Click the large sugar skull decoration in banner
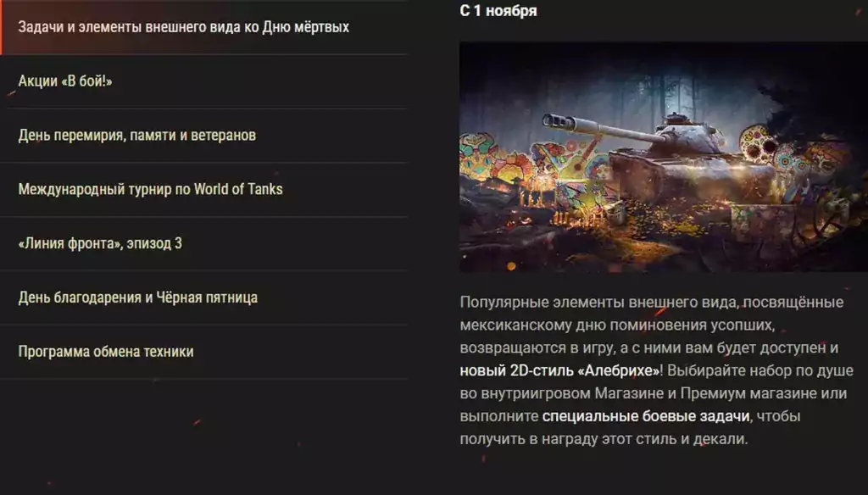Image resolution: width=868 pixels, height=495 pixels. [757, 143]
